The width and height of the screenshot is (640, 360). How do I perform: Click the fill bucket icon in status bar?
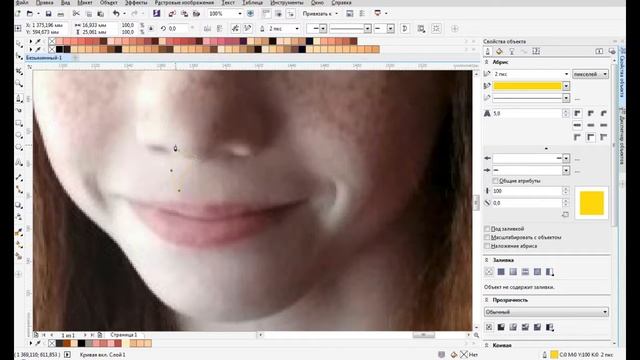pos(453,355)
